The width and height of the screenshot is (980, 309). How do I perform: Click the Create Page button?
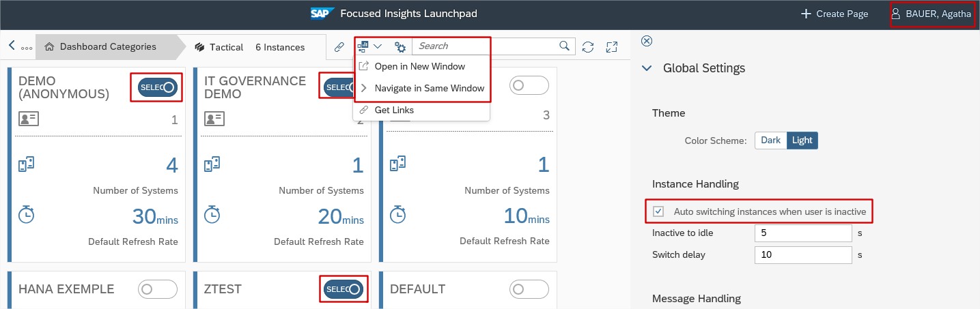(x=835, y=14)
